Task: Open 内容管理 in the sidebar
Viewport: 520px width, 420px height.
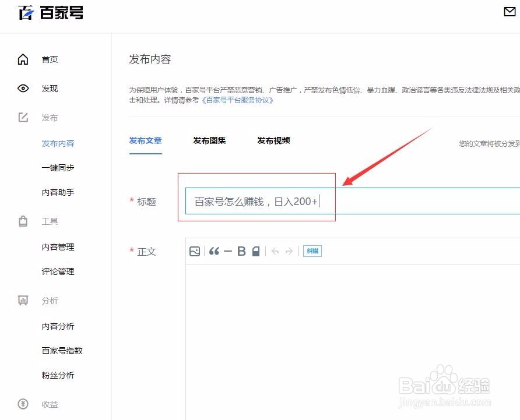Action: 58,247
